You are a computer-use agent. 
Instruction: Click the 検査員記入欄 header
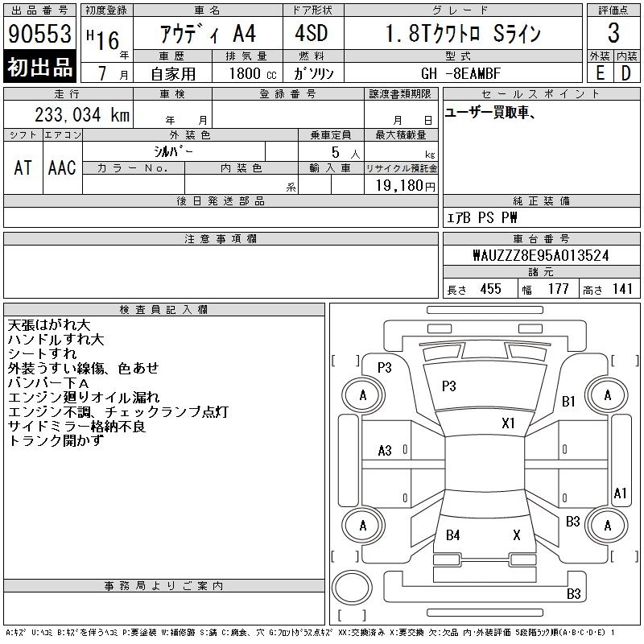tap(164, 310)
